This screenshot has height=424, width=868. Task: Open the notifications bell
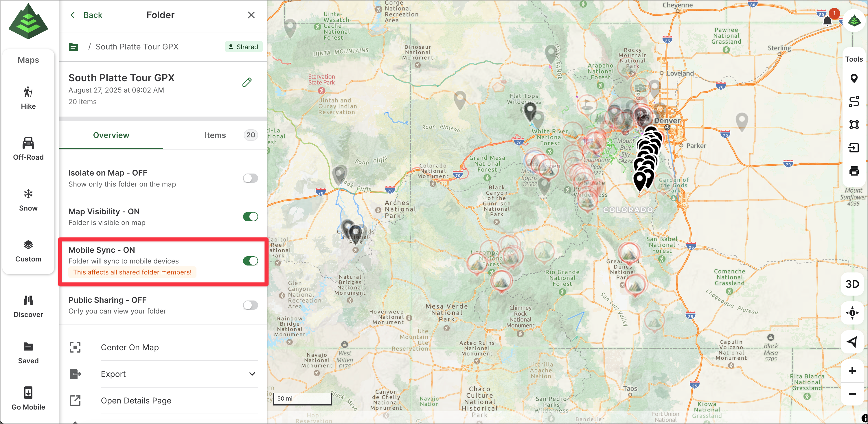(x=827, y=21)
